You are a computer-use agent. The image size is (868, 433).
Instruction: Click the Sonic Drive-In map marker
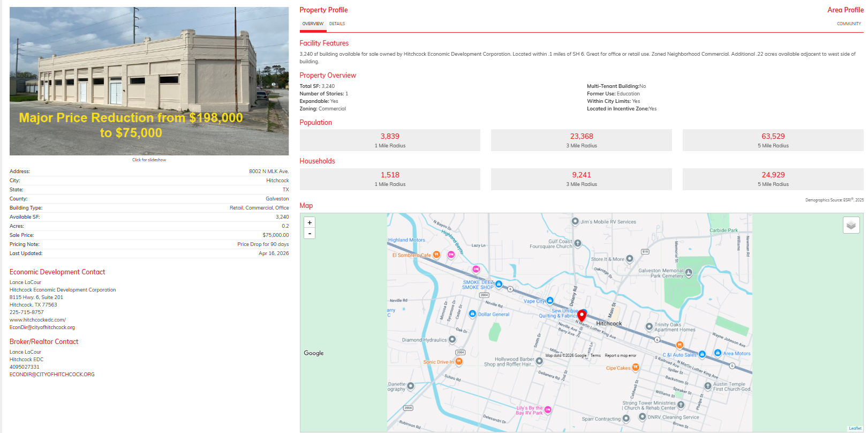[x=459, y=362]
